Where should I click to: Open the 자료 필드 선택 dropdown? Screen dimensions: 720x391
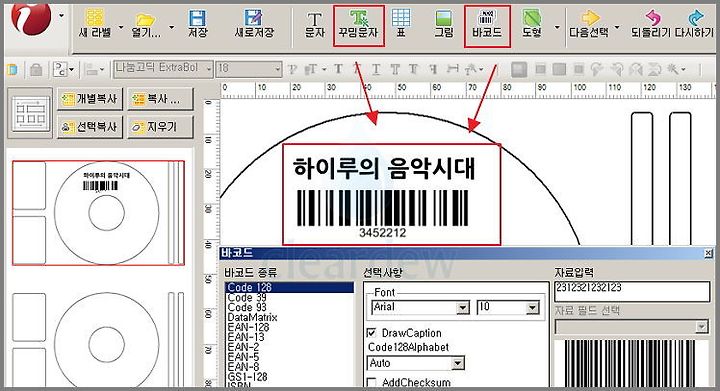click(x=701, y=327)
